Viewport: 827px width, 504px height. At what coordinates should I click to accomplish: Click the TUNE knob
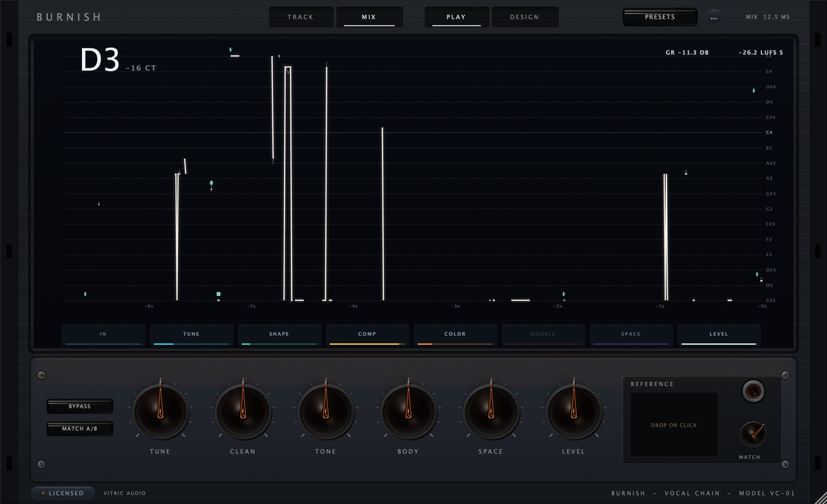pos(160,412)
